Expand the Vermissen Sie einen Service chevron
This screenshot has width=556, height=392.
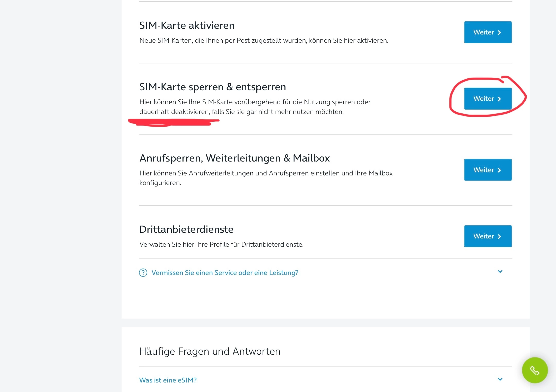click(500, 272)
